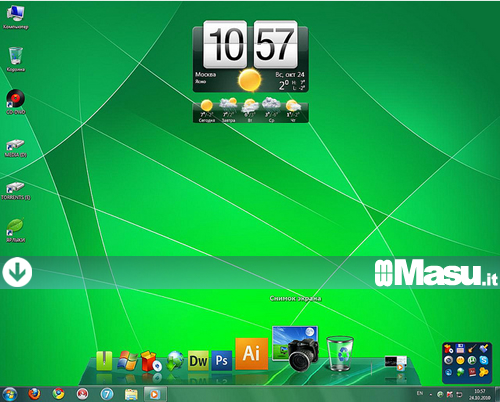Select the Завтра forecast day

tap(229, 111)
